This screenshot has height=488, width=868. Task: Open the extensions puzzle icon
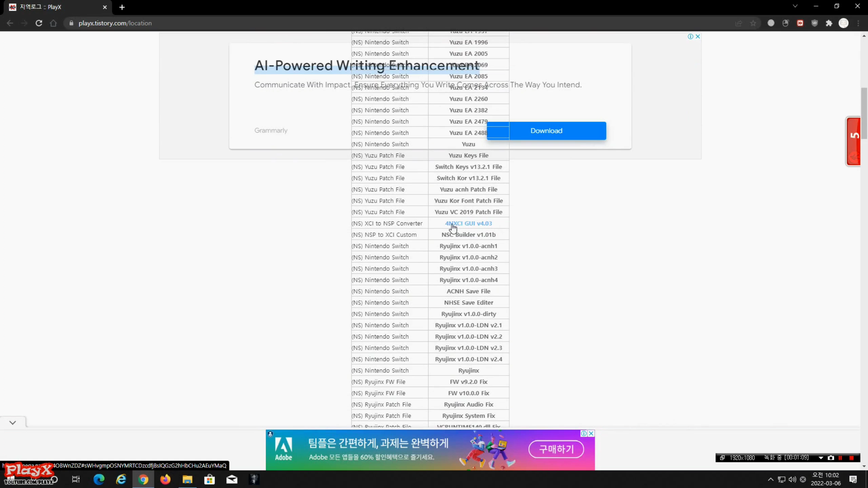(x=829, y=23)
